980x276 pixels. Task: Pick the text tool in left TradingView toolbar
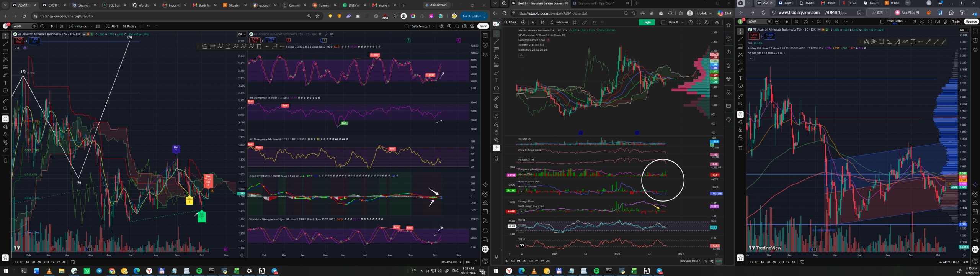tap(5, 83)
